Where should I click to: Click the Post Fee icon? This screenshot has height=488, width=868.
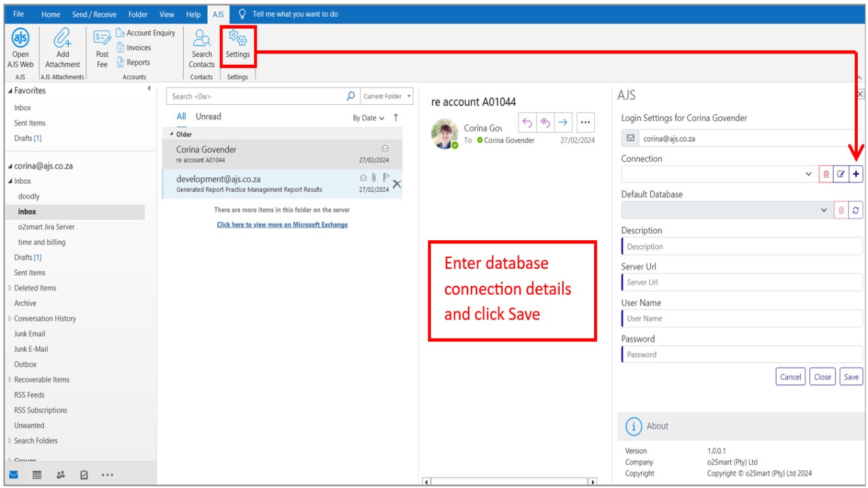(102, 49)
